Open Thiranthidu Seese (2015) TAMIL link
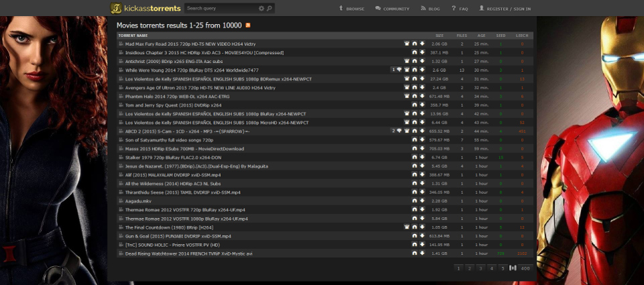This screenshot has width=644, height=285. 182,192
